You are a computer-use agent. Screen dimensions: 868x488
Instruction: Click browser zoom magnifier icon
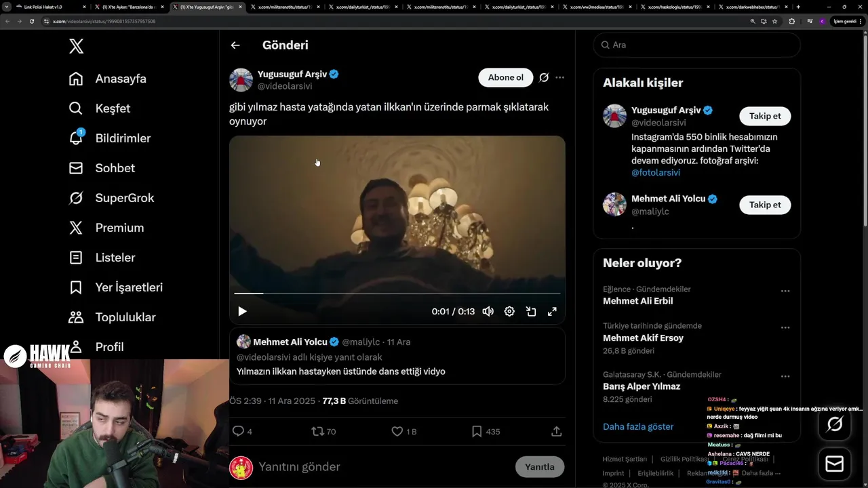[753, 21]
